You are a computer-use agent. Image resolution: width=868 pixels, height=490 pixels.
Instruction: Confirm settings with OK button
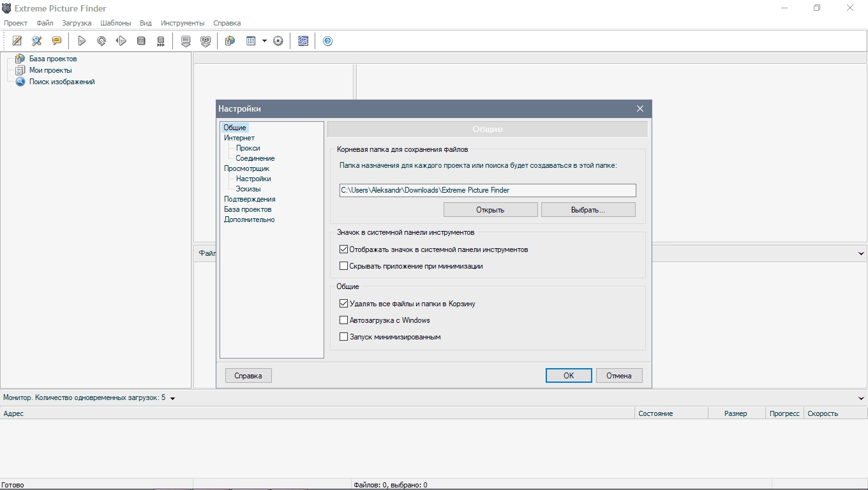coord(569,376)
